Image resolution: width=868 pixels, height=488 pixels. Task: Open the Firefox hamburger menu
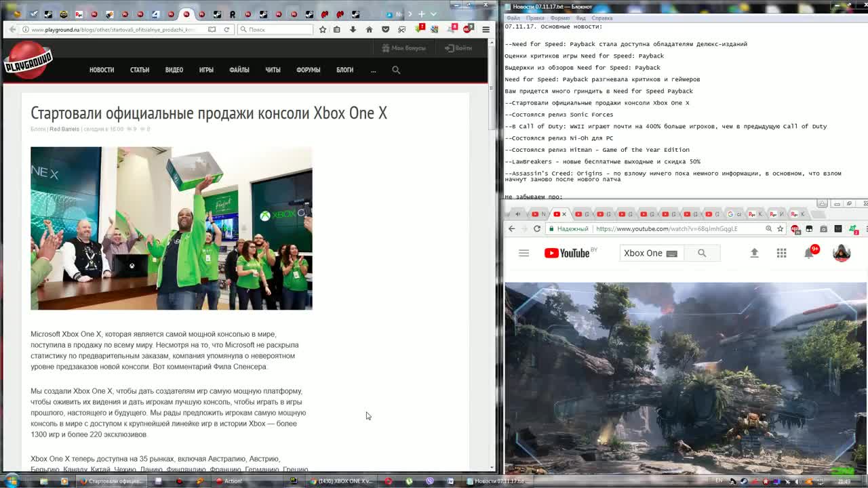(x=486, y=29)
